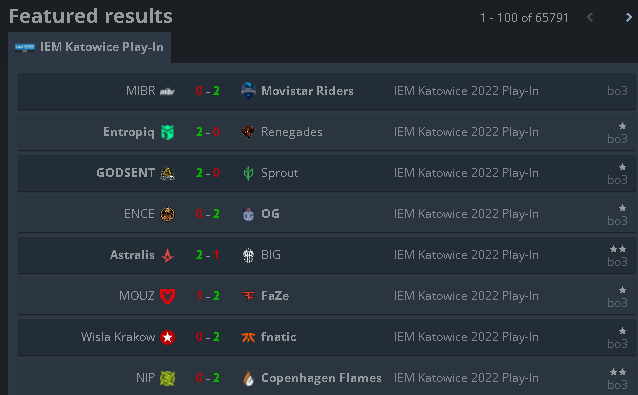Click the MIBR team logo
Screen dimensions: 638x395
click(x=167, y=92)
